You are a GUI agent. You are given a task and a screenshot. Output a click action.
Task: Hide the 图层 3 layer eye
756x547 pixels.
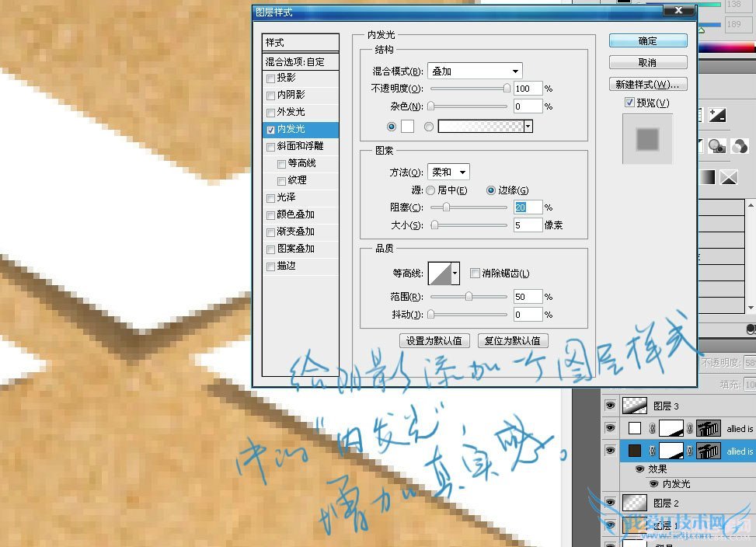click(x=611, y=406)
